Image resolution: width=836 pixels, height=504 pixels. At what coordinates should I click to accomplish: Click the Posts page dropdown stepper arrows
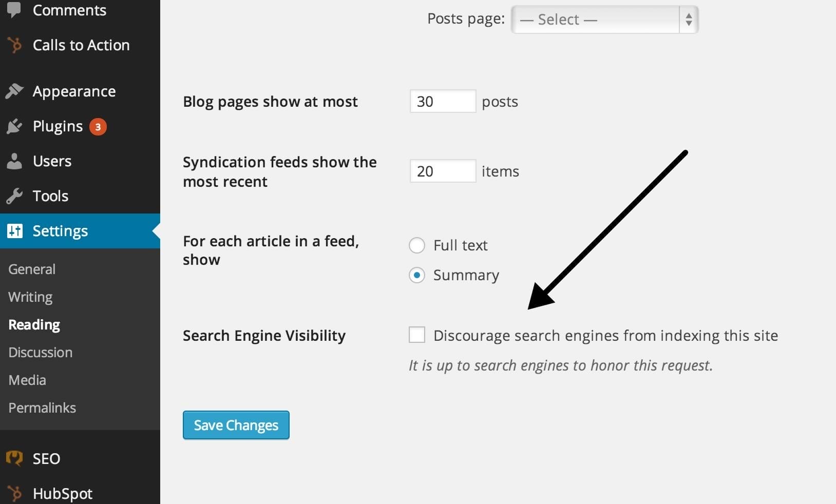tap(688, 20)
